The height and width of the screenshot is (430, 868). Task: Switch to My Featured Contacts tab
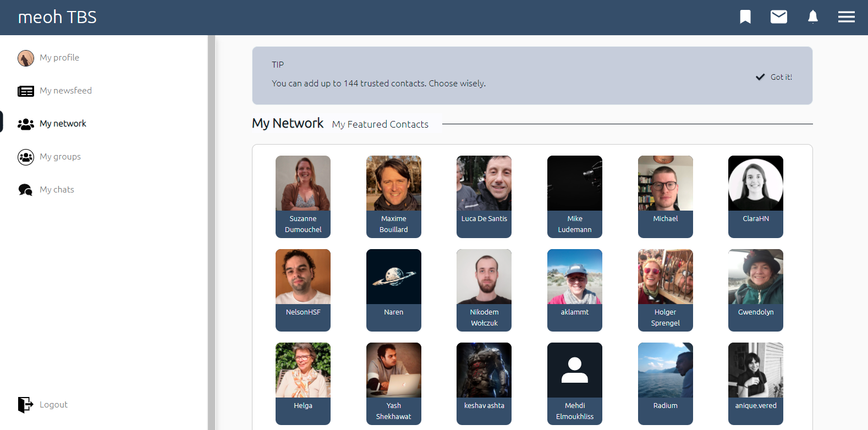(380, 124)
